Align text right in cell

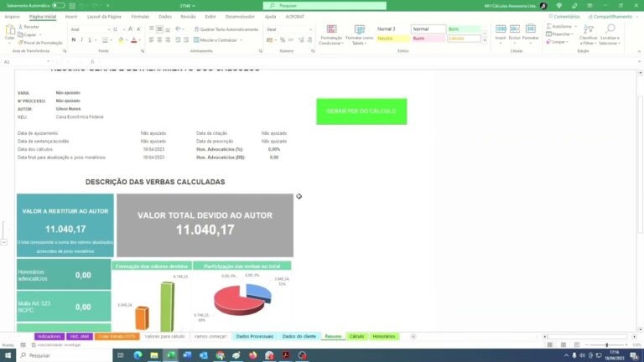[168, 40]
